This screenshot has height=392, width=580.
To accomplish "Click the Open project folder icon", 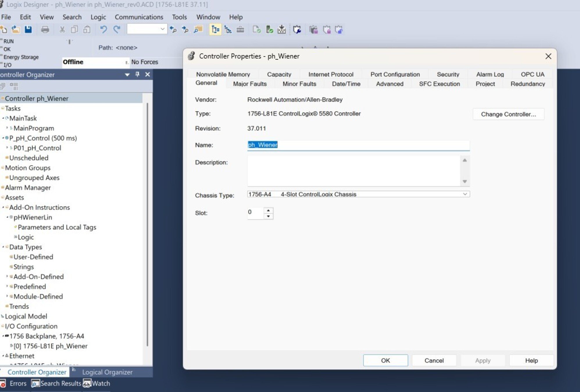I will 16,30.
